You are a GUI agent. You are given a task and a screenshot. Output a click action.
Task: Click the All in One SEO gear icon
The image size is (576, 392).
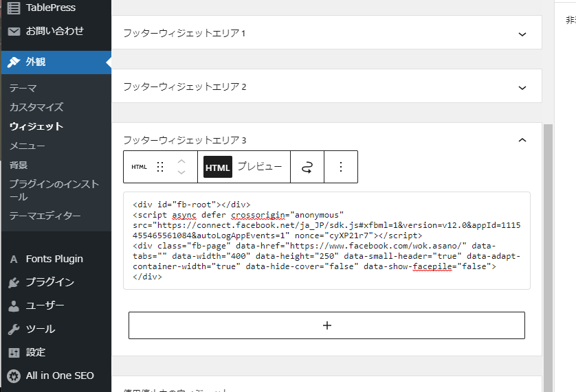point(14,376)
